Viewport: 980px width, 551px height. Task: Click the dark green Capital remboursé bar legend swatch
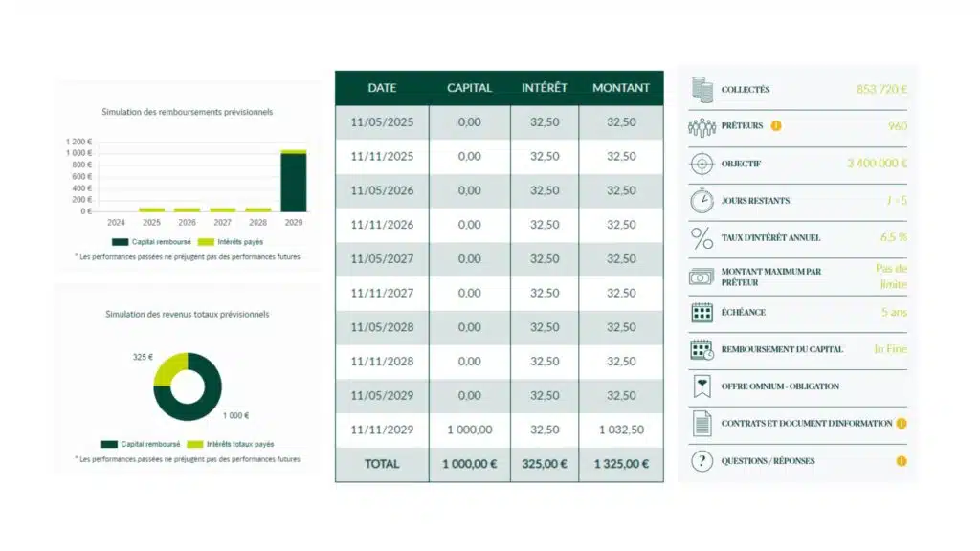(x=120, y=242)
